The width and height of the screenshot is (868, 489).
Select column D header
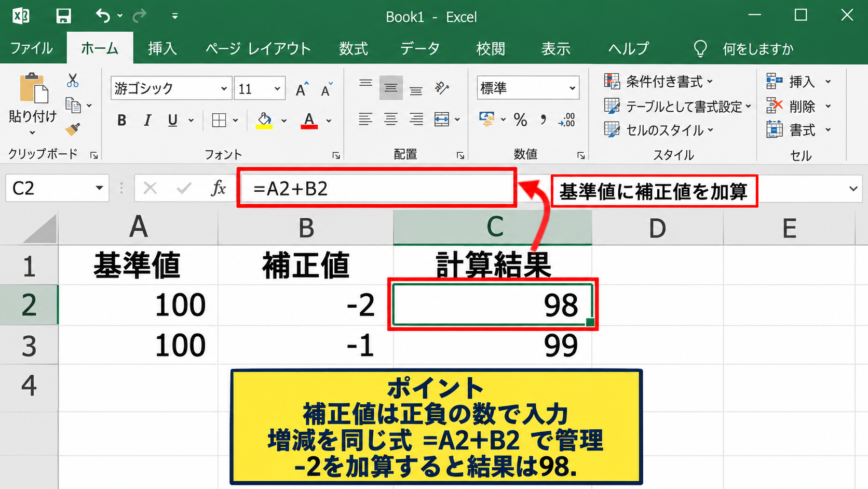click(x=657, y=228)
